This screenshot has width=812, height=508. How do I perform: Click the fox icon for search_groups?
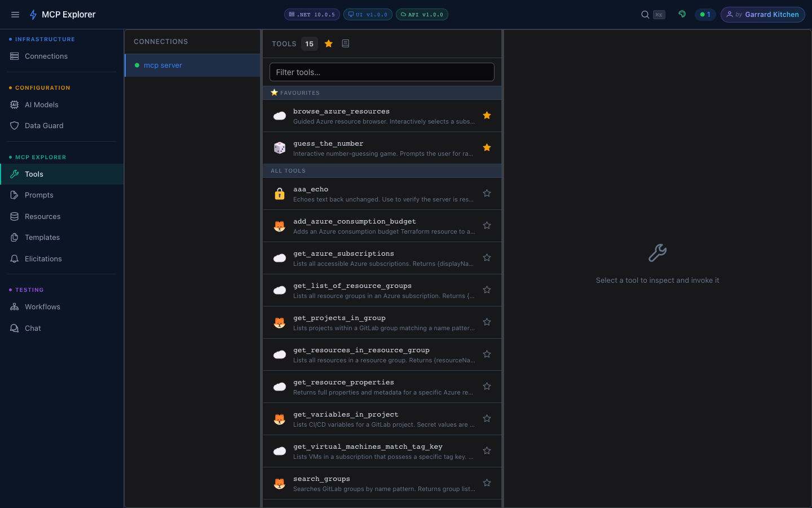pos(280,484)
